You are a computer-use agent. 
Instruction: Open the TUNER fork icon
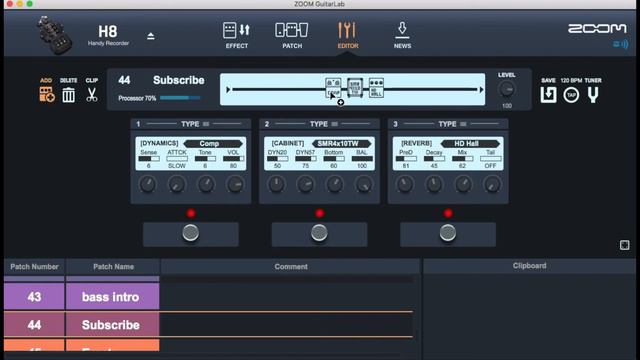click(x=593, y=95)
